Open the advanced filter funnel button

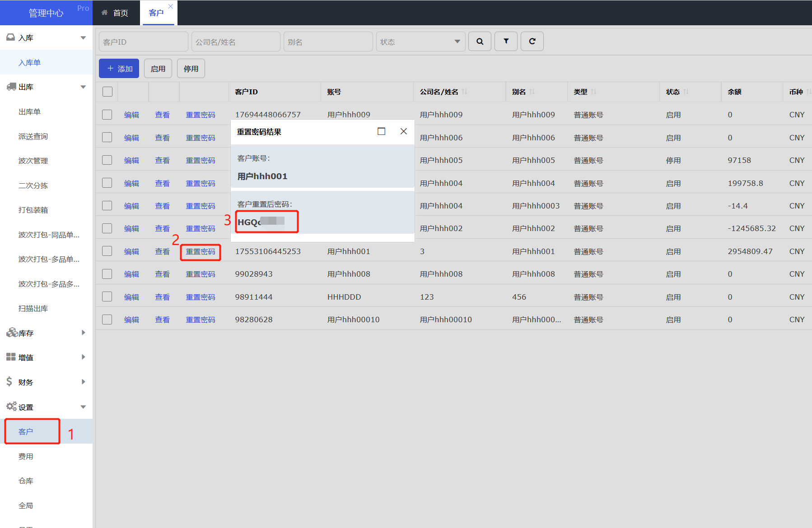506,42
